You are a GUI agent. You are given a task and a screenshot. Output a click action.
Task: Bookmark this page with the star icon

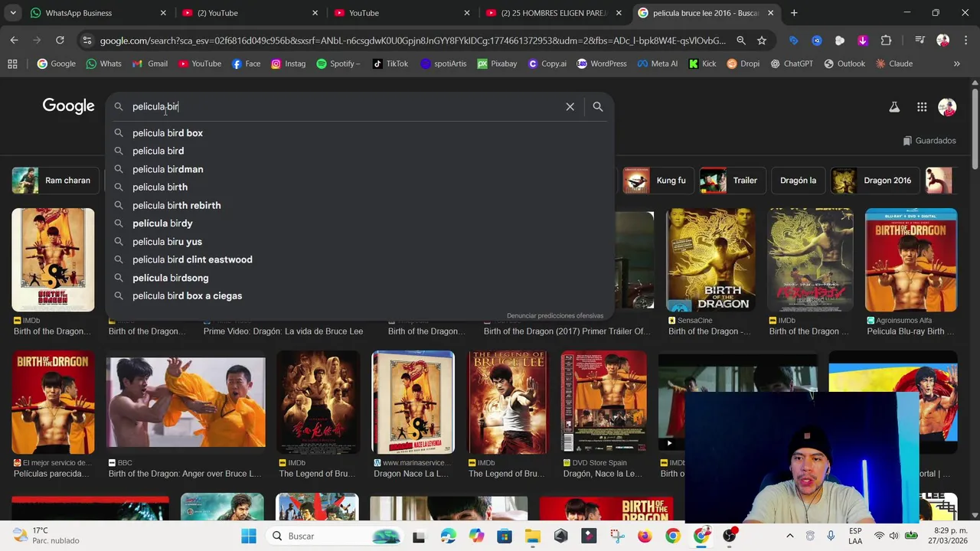(761, 41)
